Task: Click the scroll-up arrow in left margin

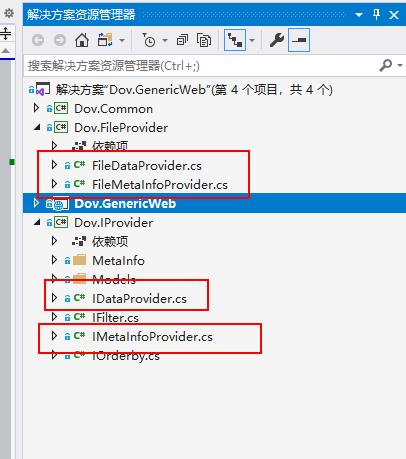Action: click(5, 51)
